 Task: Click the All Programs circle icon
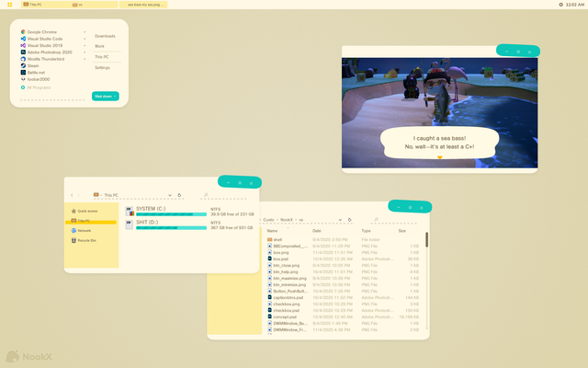coord(23,87)
